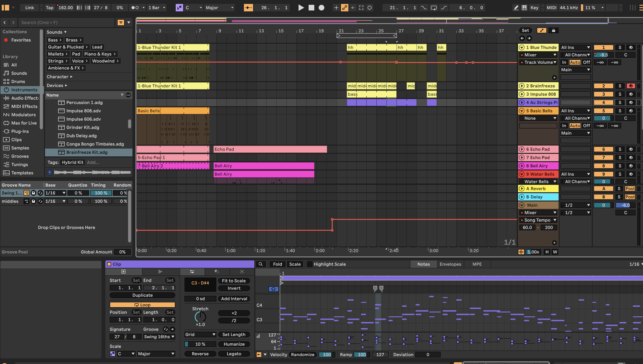Click the Fit to Scale button

click(x=234, y=281)
